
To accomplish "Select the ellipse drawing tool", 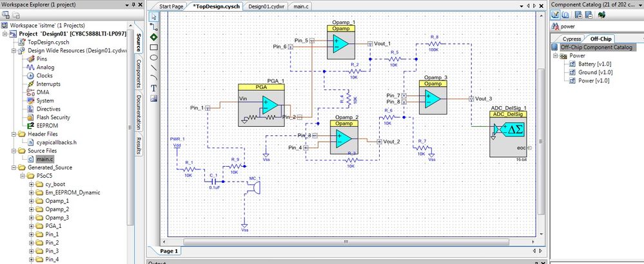I will click(x=154, y=57).
